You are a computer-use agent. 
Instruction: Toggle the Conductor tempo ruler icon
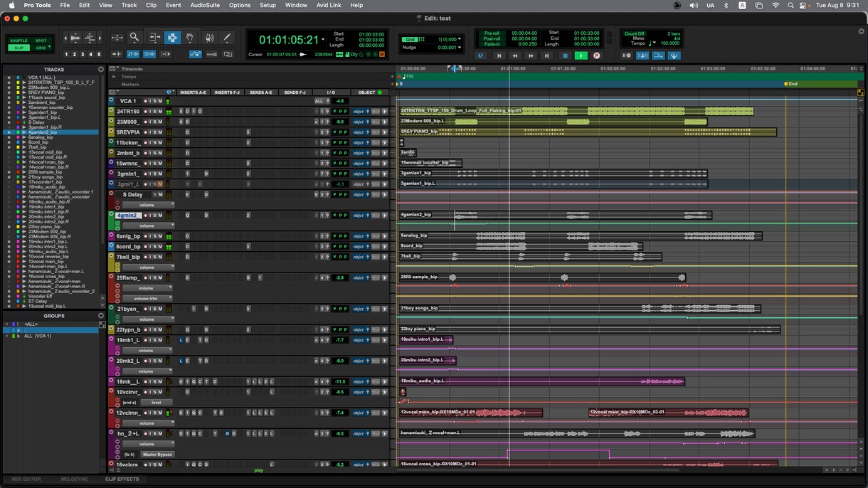(659, 55)
